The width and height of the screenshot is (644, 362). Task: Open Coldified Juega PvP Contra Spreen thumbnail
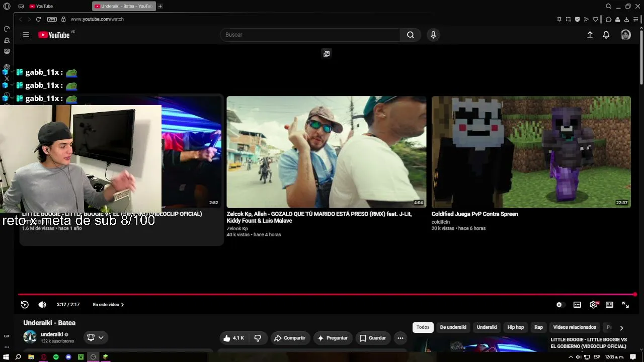tap(531, 152)
